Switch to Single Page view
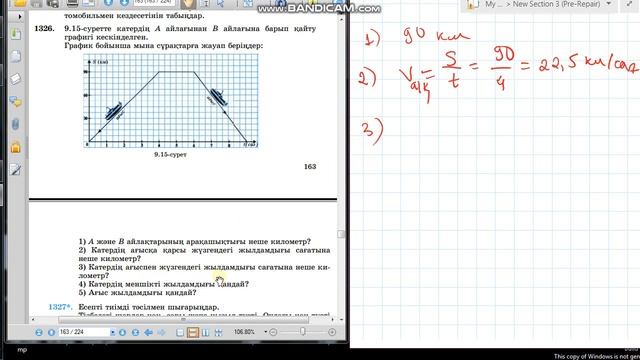Screen dimensions: 640x360 [x=180, y=333]
